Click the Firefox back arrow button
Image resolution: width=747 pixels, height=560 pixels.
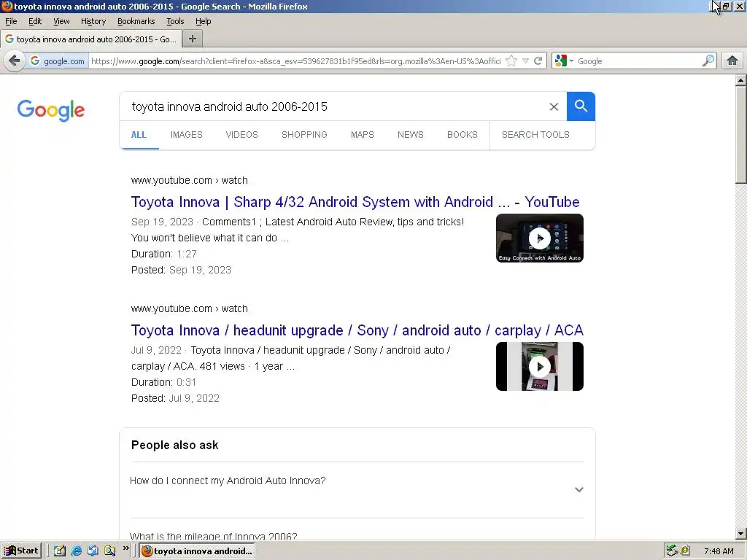(15, 61)
